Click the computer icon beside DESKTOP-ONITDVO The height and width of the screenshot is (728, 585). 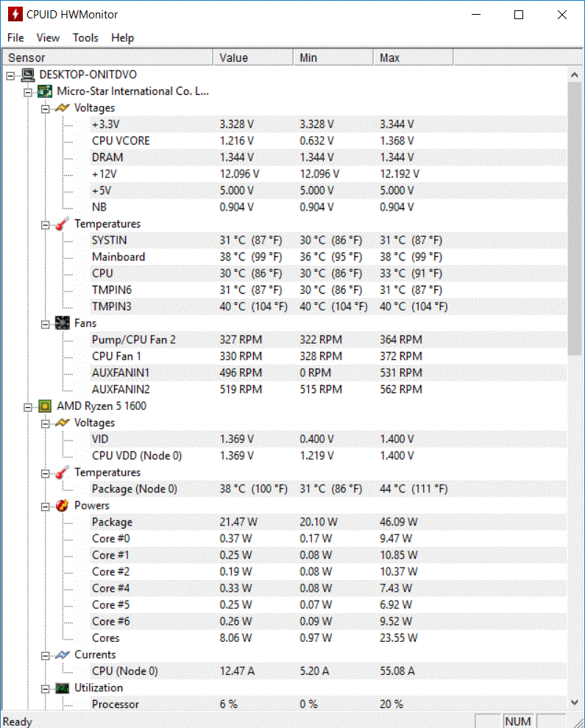[x=28, y=74]
